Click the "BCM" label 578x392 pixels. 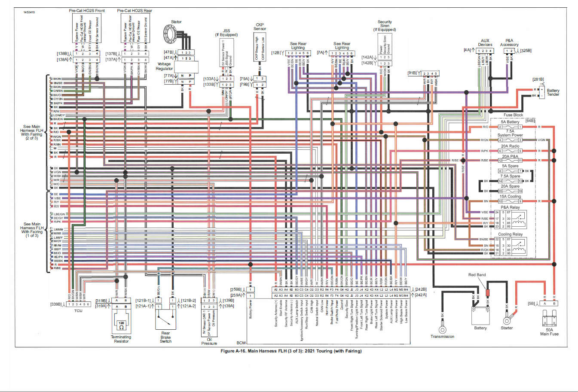[x=241, y=343]
